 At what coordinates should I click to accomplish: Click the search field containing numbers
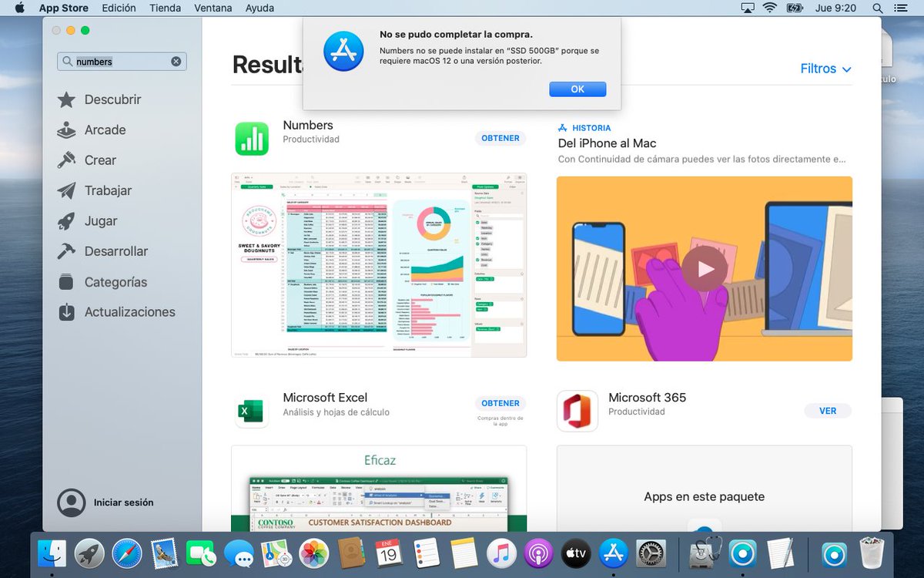pyautogui.click(x=122, y=62)
